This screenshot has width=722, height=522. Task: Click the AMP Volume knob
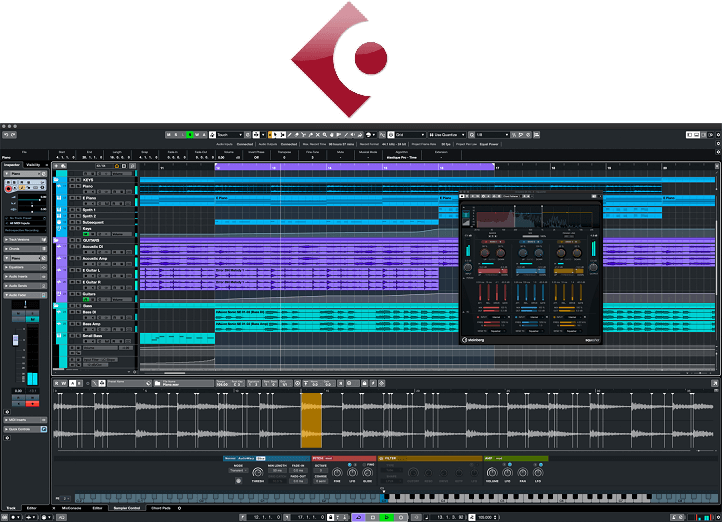492,472
